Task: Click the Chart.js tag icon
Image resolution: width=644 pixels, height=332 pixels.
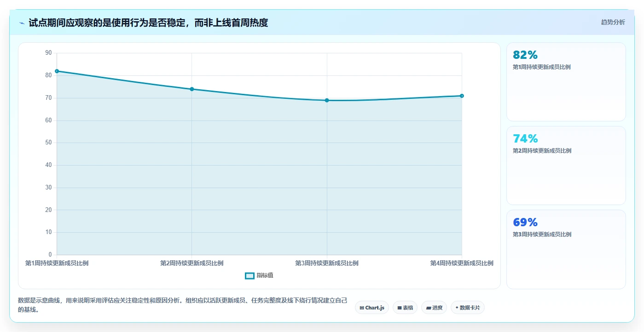Action: pyautogui.click(x=362, y=308)
